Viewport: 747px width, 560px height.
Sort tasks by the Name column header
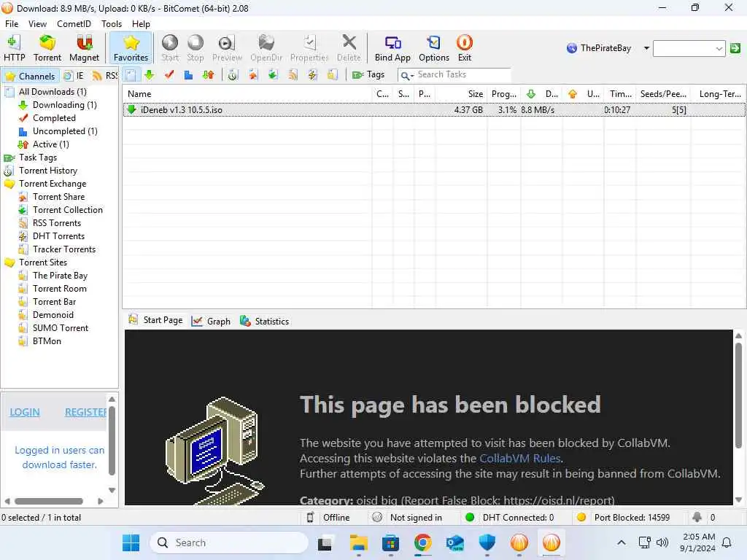pyautogui.click(x=247, y=94)
